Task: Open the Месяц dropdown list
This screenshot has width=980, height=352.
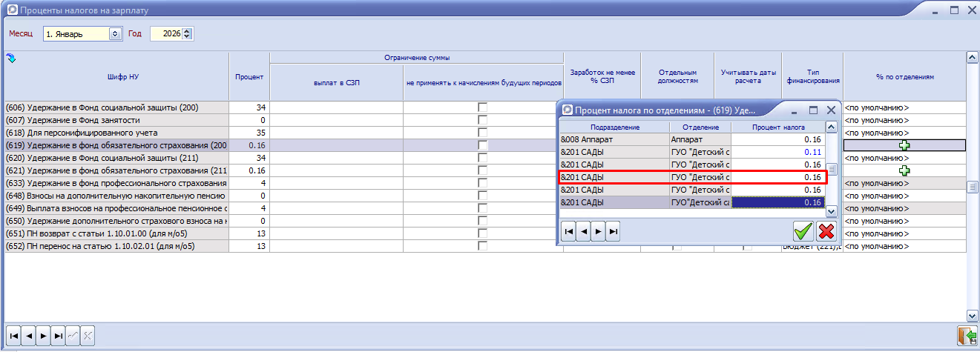Action: point(115,33)
